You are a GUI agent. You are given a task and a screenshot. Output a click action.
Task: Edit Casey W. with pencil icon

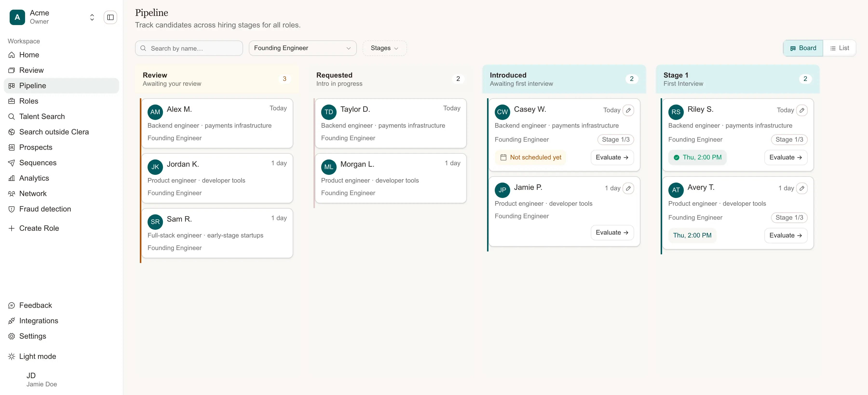pos(628,110)
